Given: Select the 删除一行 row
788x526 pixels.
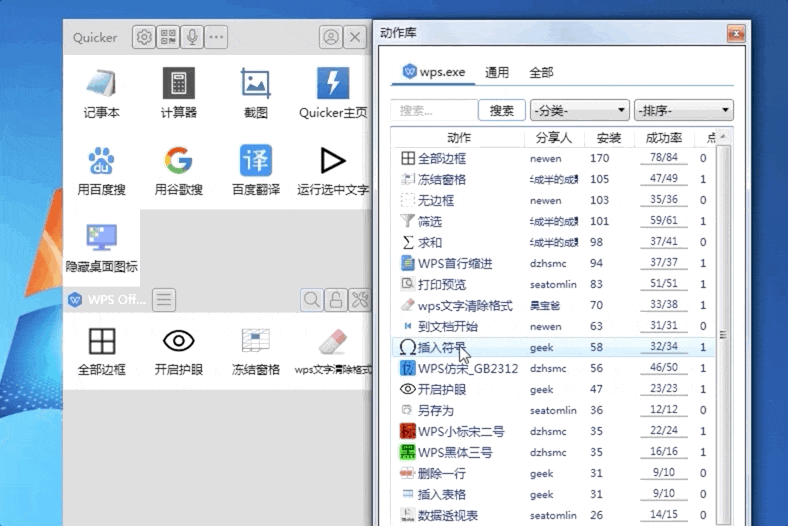Looking at the screenshot, I should coord(553,473).
